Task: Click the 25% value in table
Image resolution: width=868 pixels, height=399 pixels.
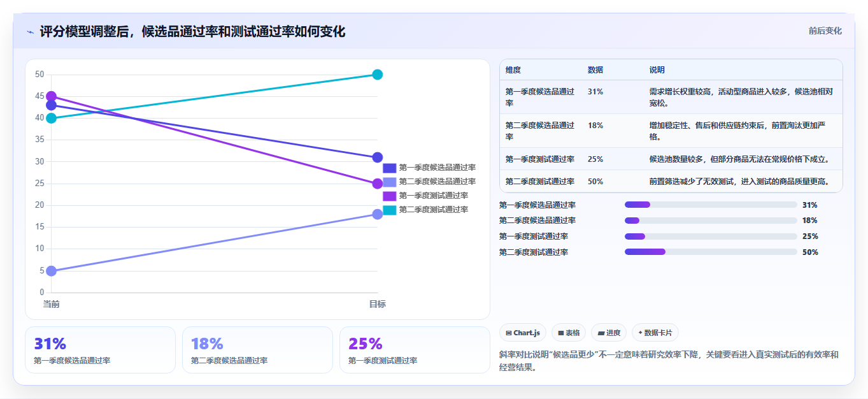Action: tap(595, 159)
